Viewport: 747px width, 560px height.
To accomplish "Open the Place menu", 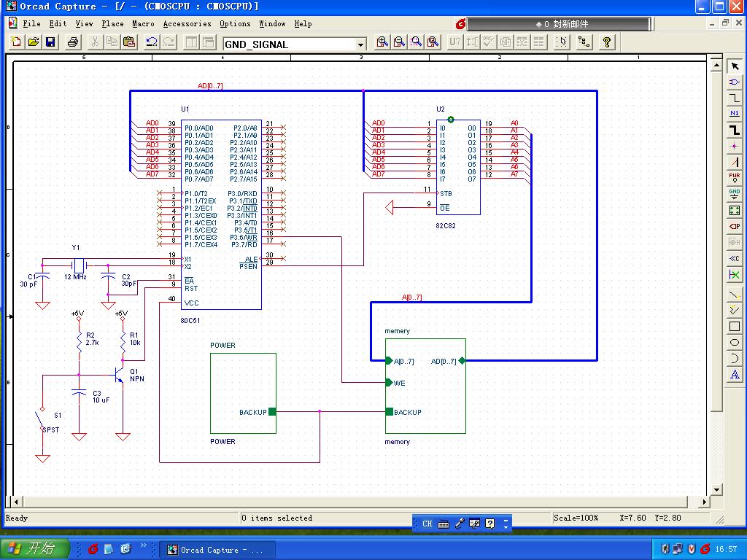I will tap(112, 23).
